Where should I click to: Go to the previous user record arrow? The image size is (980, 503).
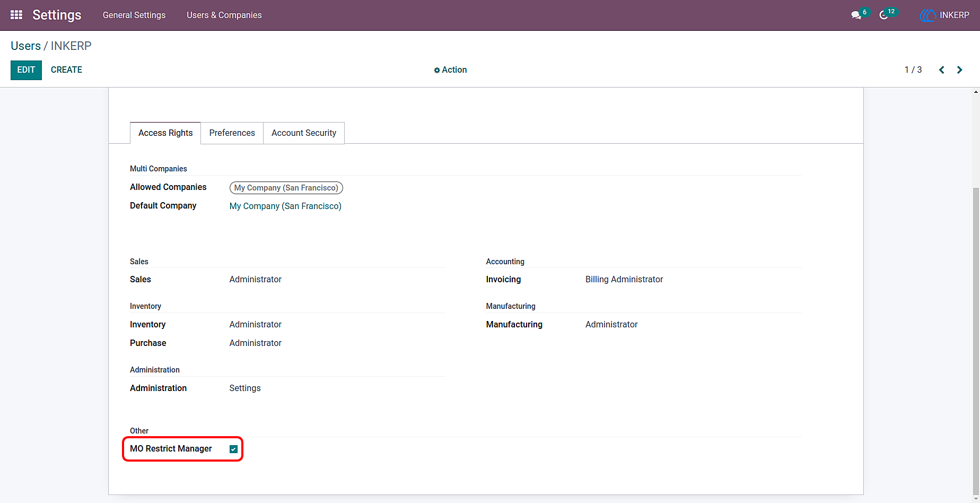(x=942, y=70)
